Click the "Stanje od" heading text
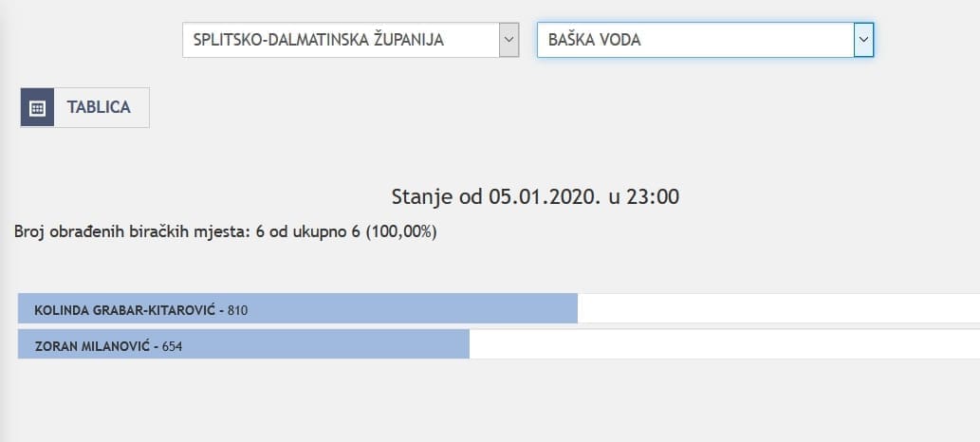The height and width of the screenshot is (442, 980). coord(436,197)
